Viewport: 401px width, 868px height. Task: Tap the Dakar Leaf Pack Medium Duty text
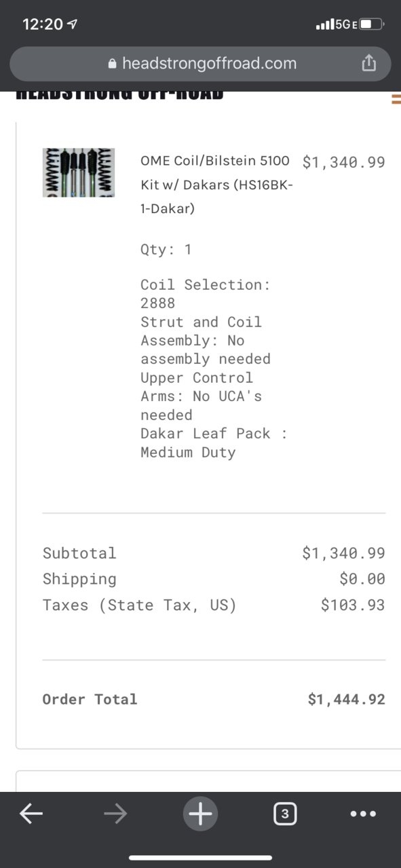click(x=214, y=442)
